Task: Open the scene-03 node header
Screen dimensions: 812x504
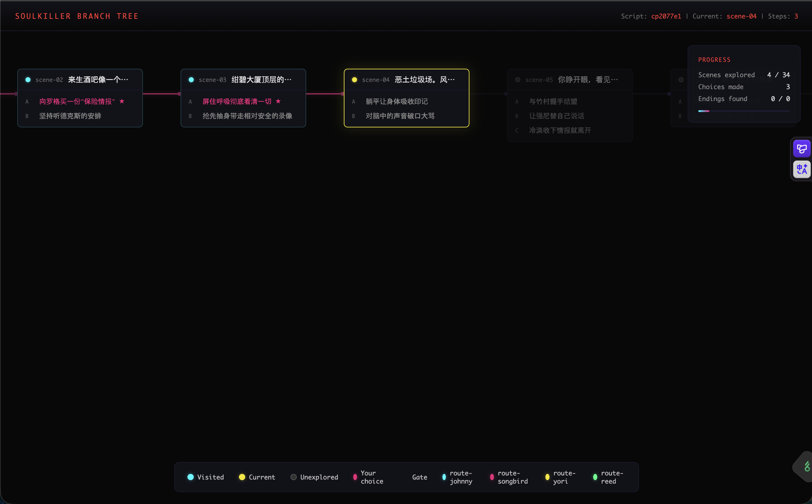Action: coord(243,80)
